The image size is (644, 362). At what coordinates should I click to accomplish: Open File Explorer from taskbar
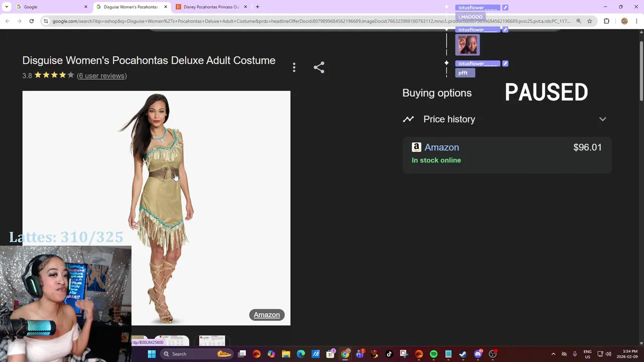pos(286,354)
